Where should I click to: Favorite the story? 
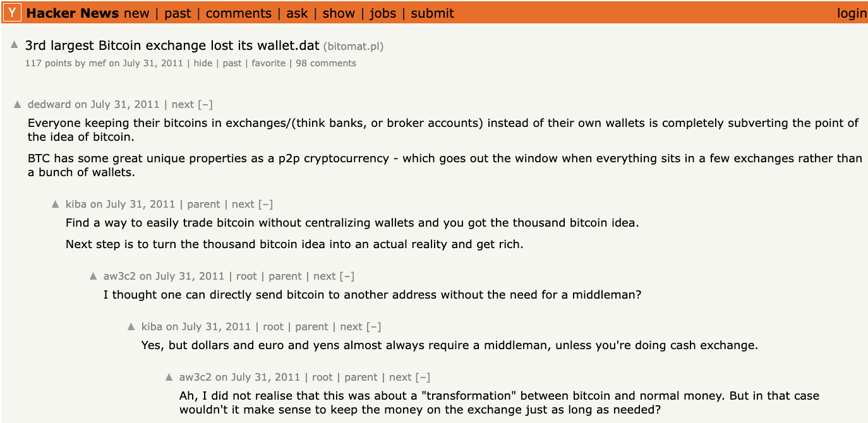[x=268, y=63]
